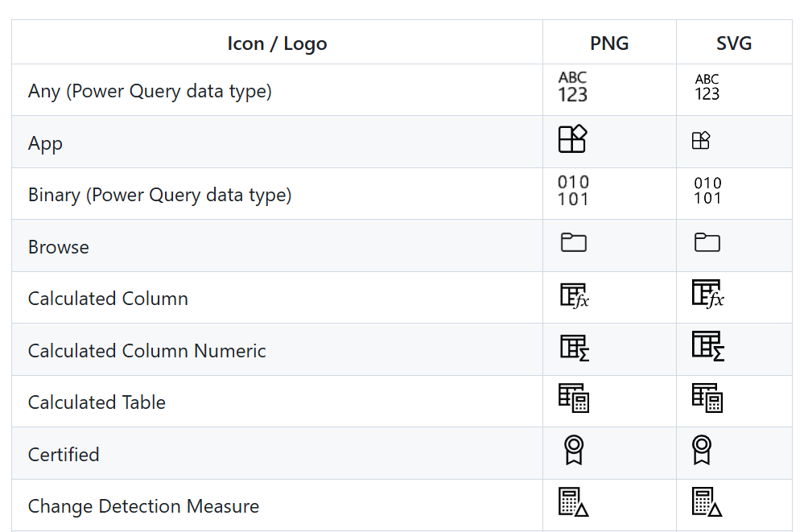
Task: Click the "Icon / Logo" column header
Action: [277, 43]
